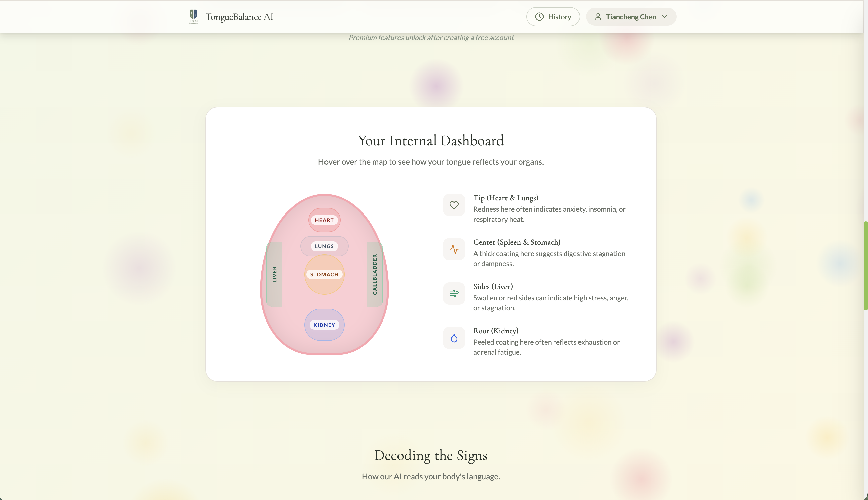The height and width of the screenshot is (500, 868).
Task: Click the chevron next to Tiancheng Chen
Action: coord(664,17)
